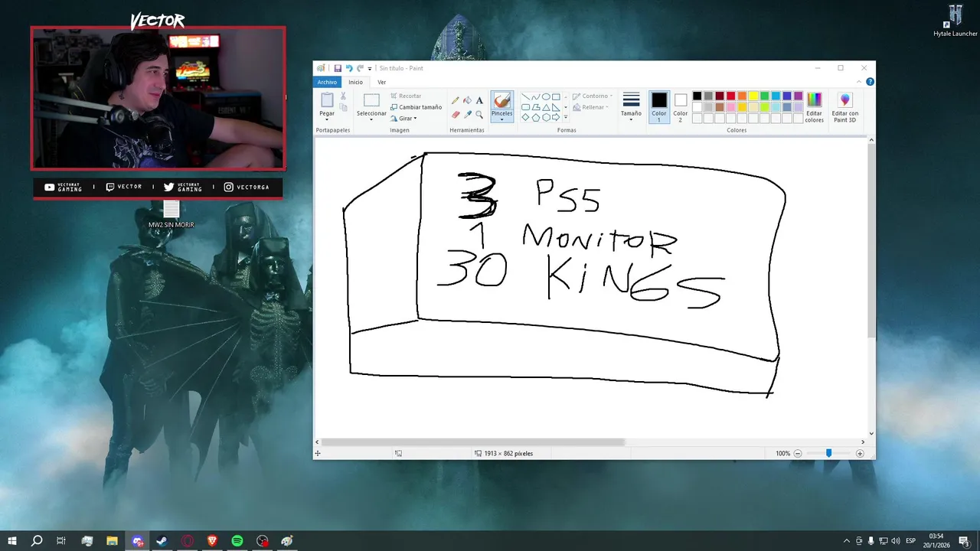The width and height of the screenshot is (980, 551).
Task: Open the Windows Start menu
Action: pyautogui.click(x=12, y=541)
